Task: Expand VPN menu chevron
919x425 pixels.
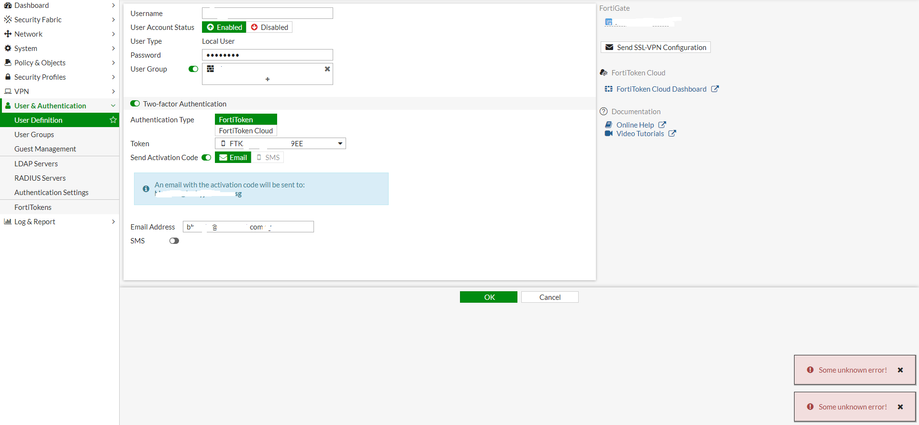Action: [113, 91]
